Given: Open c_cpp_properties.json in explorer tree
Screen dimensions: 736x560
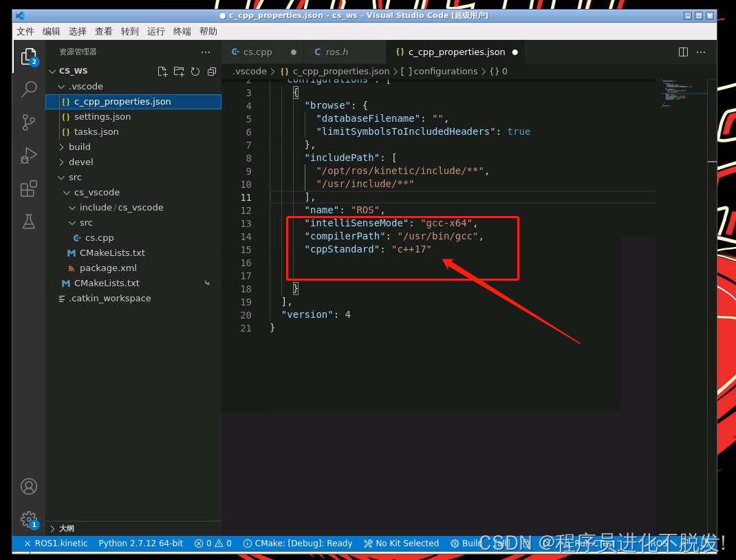Looking at the screenshot, I should coord(133,102).
